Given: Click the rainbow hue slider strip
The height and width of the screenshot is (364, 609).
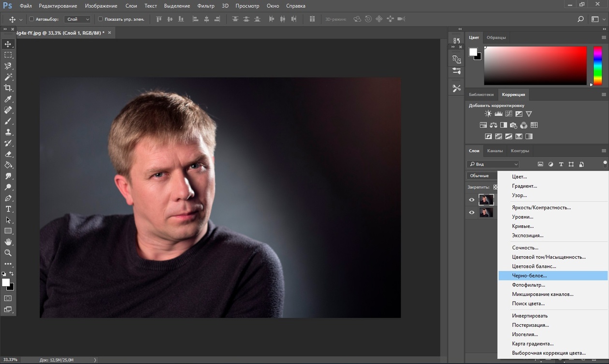Looking at the screenshot, I should [x=597, y=66].
